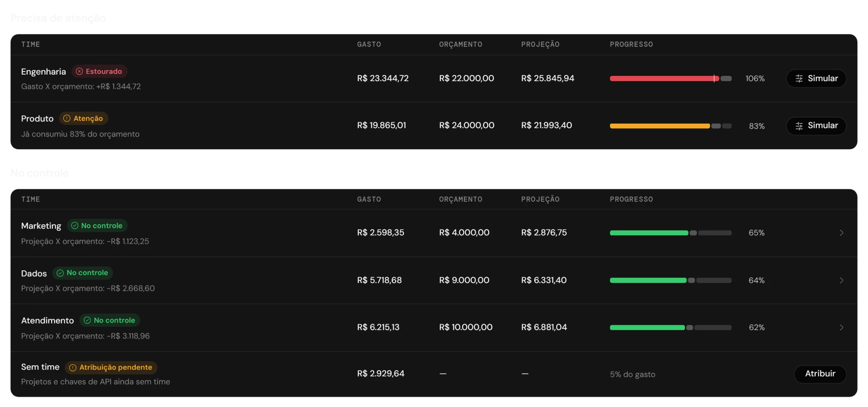Click the Atribuição pendente badge text

(116, 368)
